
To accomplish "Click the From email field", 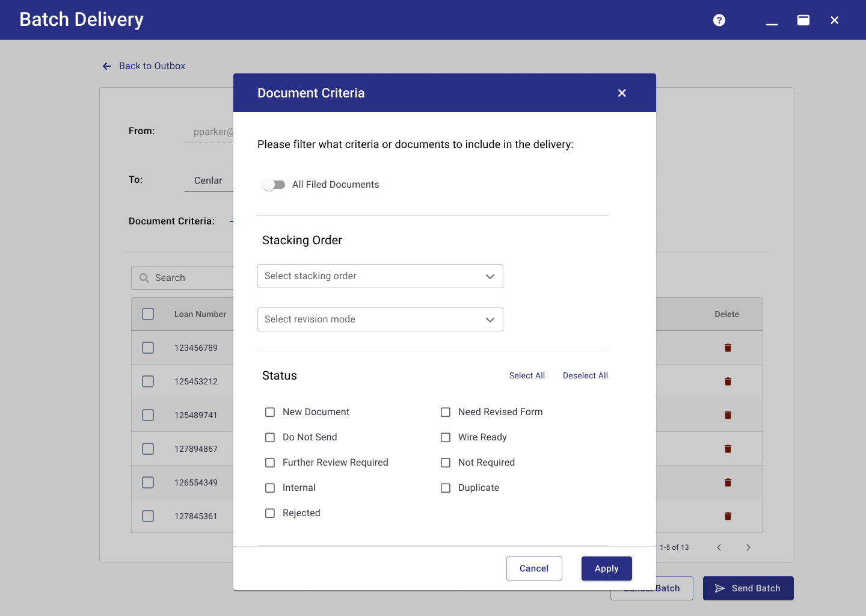I will pos(209,132).
